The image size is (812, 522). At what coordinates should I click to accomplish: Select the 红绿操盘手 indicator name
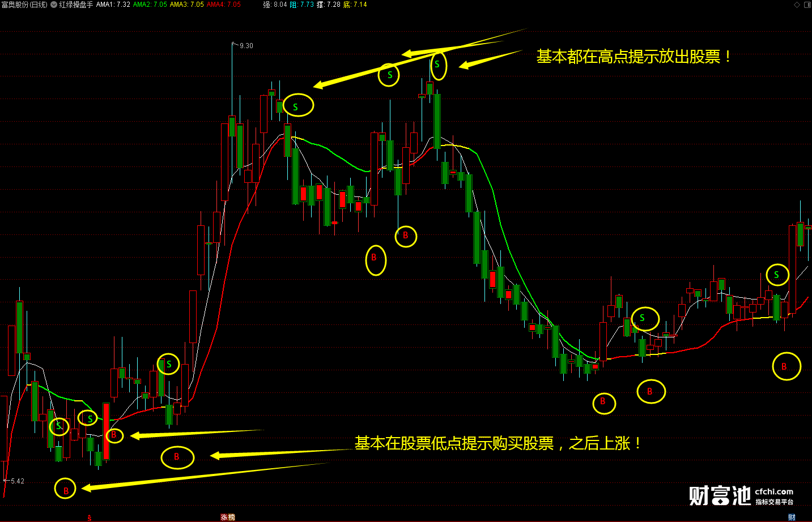76,5
